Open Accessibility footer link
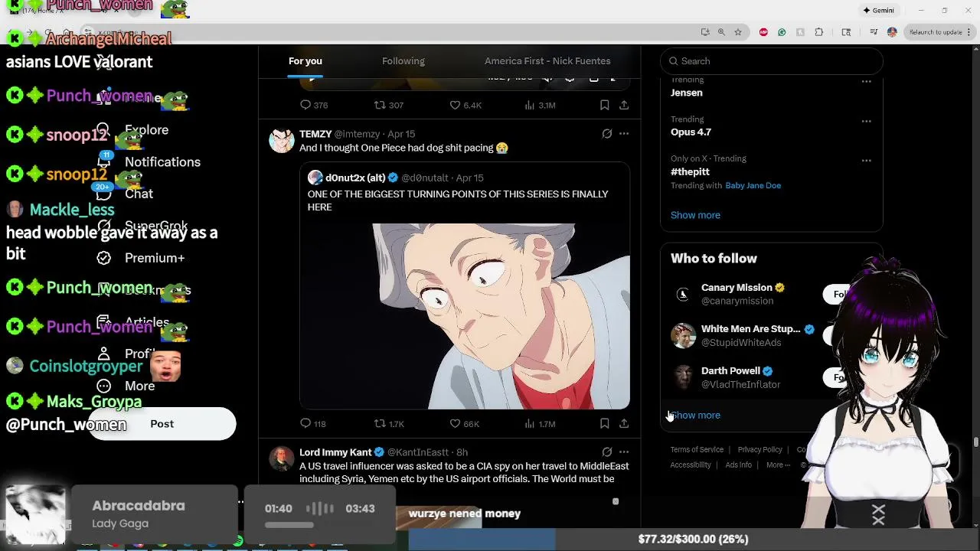The image size is (980, 551). click(691, 465)
